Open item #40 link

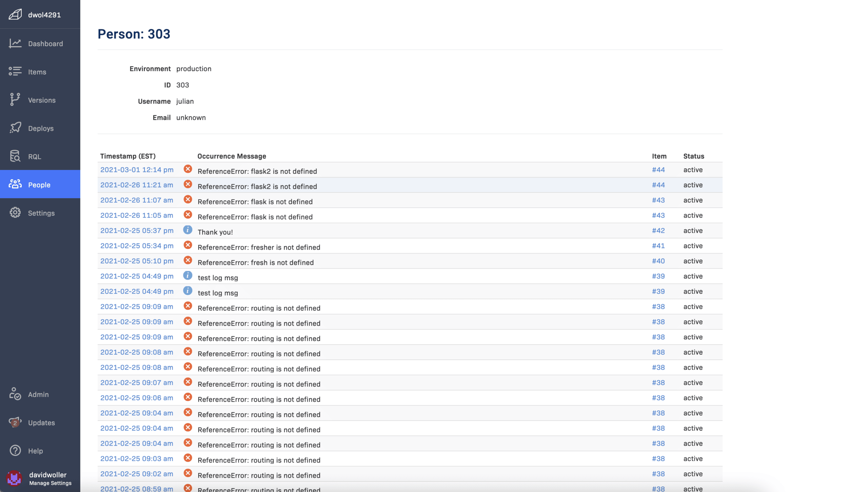[658, 261]
